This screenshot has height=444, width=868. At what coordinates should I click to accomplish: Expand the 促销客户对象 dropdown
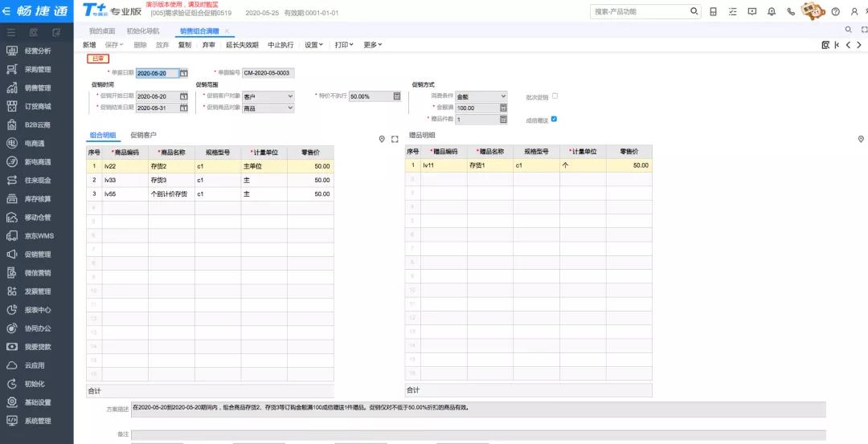[x=290, y=96]
